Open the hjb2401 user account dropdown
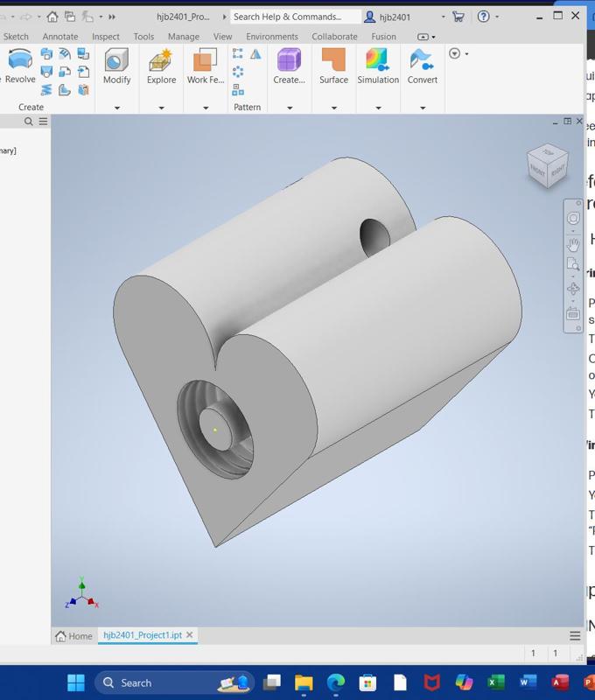Image resolution: width=595 pixels, height=700 pixels. [x=443, y=17]
